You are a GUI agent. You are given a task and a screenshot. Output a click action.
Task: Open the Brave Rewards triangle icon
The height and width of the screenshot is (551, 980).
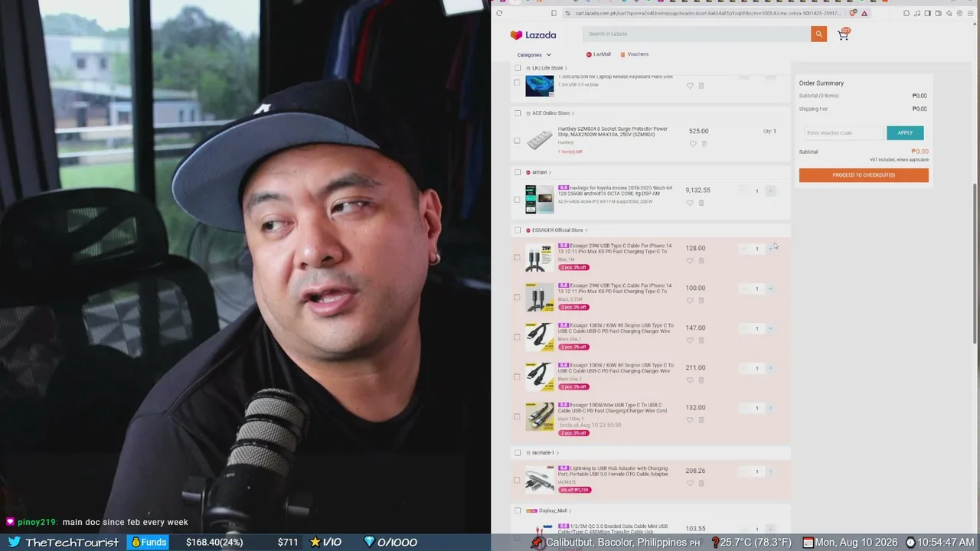864,13
